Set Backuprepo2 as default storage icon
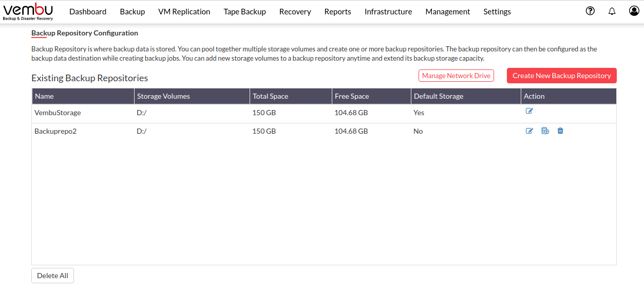644x291 pixels. (x=545, y=131)
